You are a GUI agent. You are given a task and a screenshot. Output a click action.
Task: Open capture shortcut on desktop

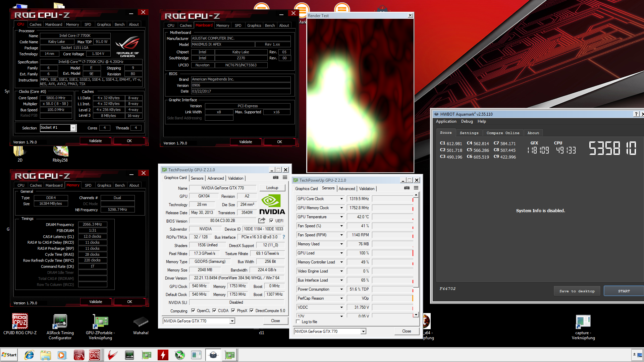point(583,327)
